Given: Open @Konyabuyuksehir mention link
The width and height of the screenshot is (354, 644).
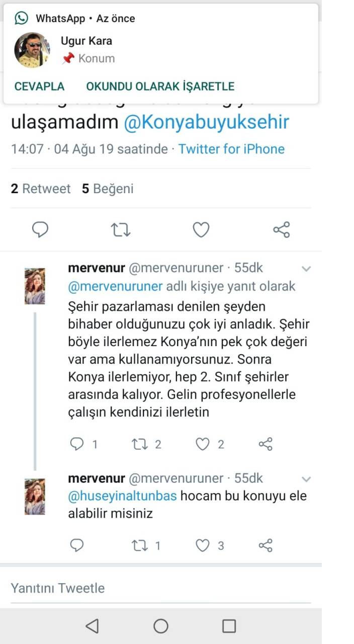Looking at the screenshot, I should 206,122.
